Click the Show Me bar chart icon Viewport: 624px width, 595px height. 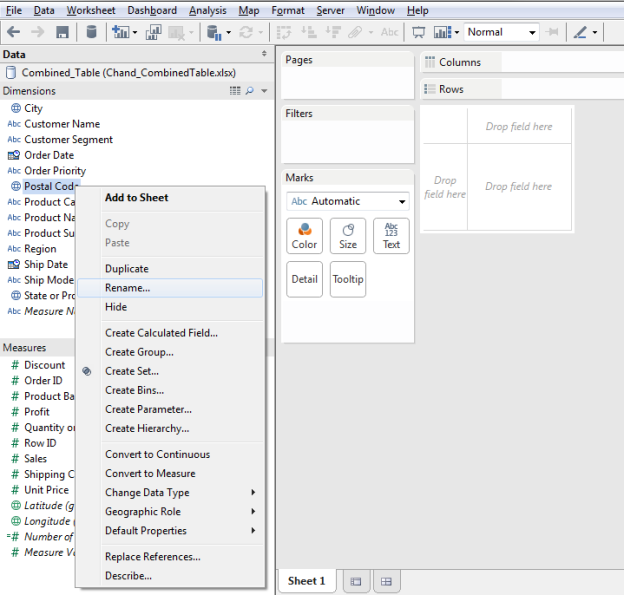(x=443, y=32)
